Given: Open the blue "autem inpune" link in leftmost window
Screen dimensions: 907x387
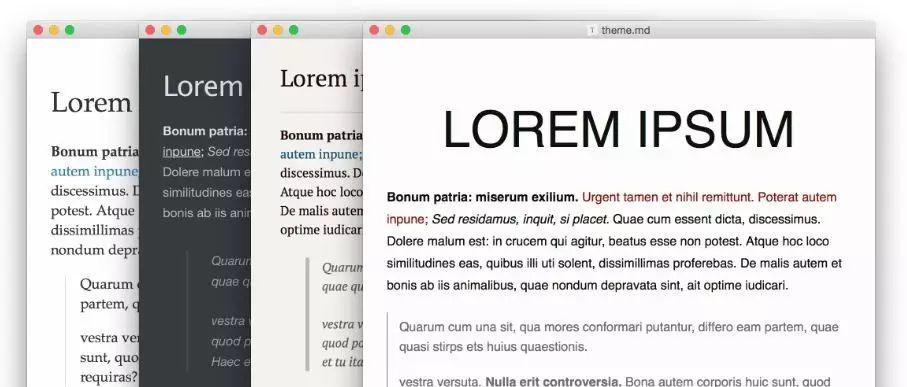Looking at the screenshot, I should [x=95, y=172].
